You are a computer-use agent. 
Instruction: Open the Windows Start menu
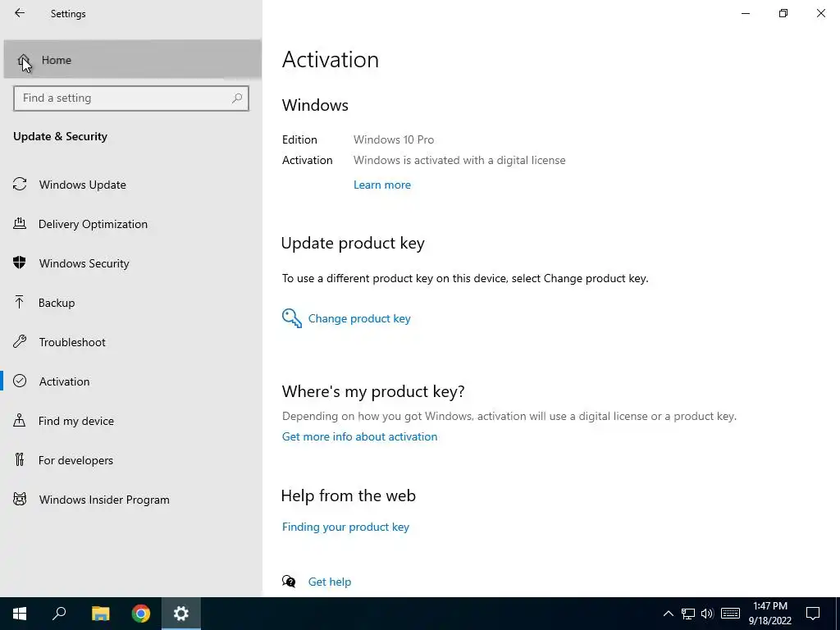click(20, 614)
